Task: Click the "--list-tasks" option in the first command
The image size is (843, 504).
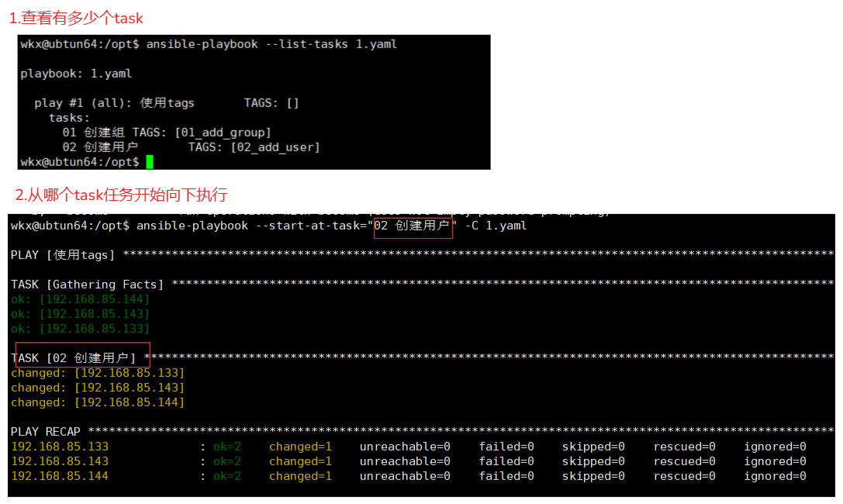Action: point(307,44)
